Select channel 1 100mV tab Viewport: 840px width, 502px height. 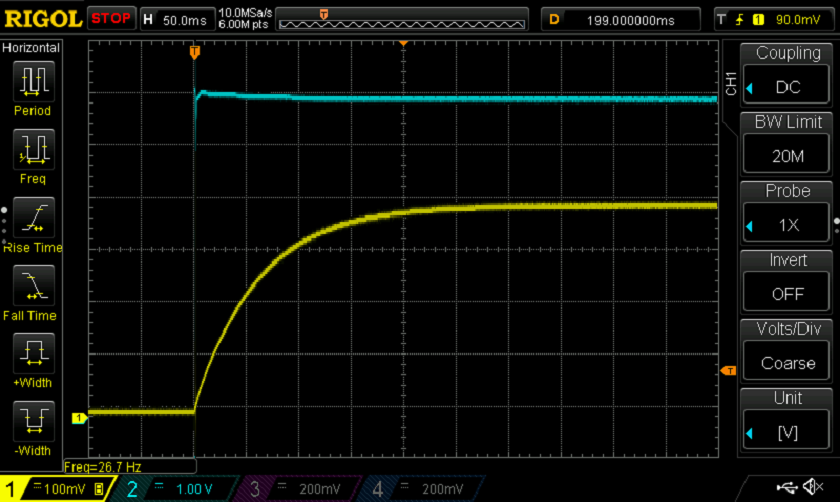click(x=56, y=488)
